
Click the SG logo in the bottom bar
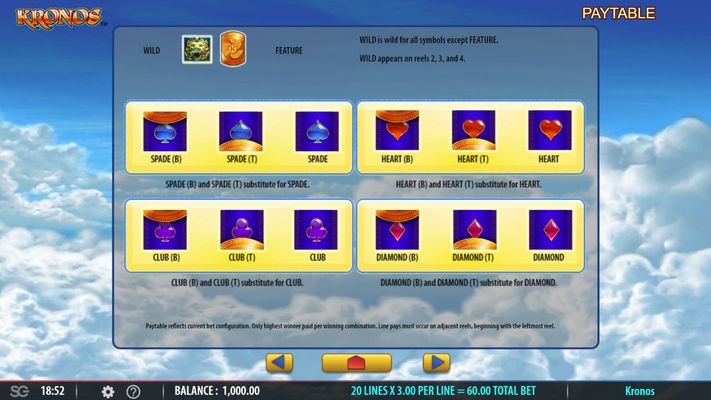(x=19, y=391)
